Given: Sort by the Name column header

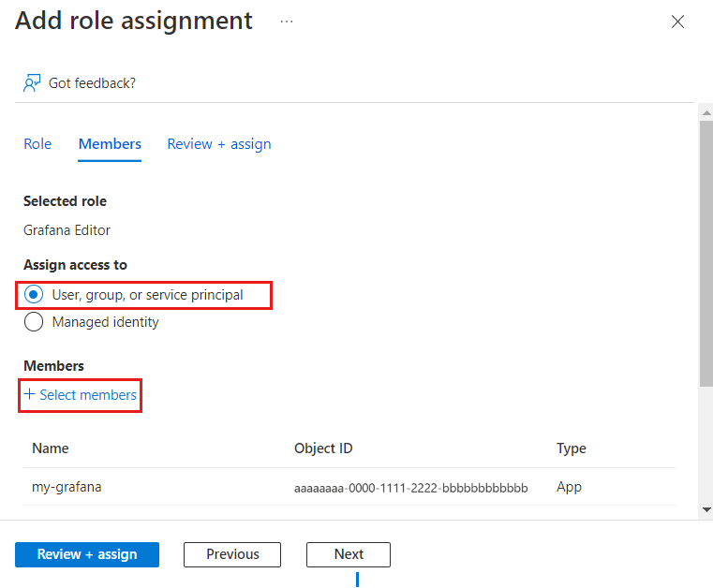Looking at the screenshot, I should tap(51, 448).
